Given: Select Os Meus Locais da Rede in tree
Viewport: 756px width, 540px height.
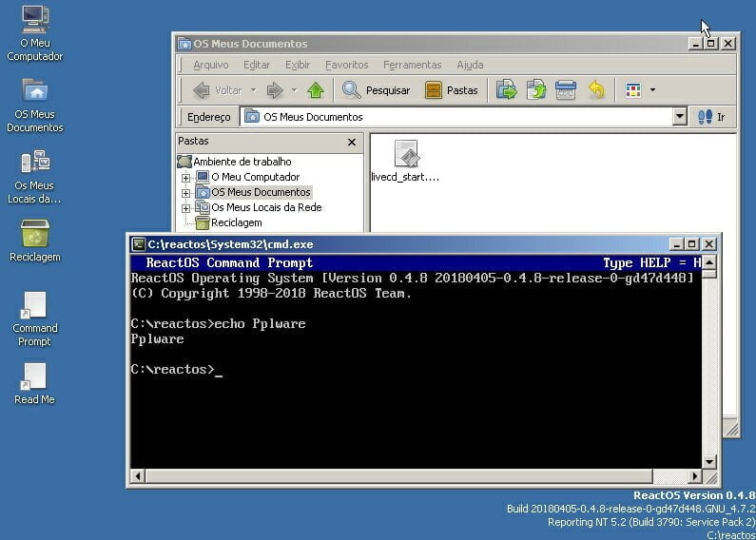Looking at the screenshot, I should tap(266, 207).
